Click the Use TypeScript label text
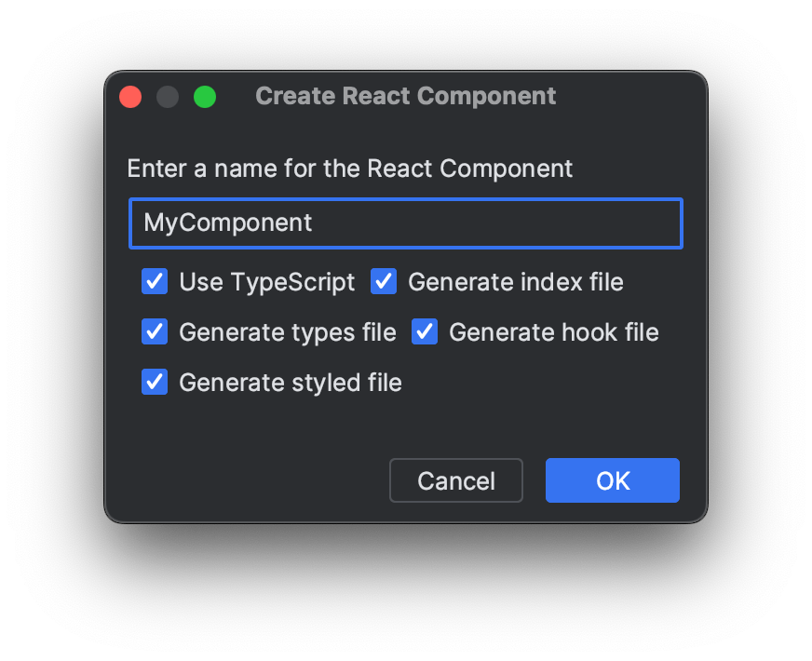This screenshot has width=812, height=661. 267,281
